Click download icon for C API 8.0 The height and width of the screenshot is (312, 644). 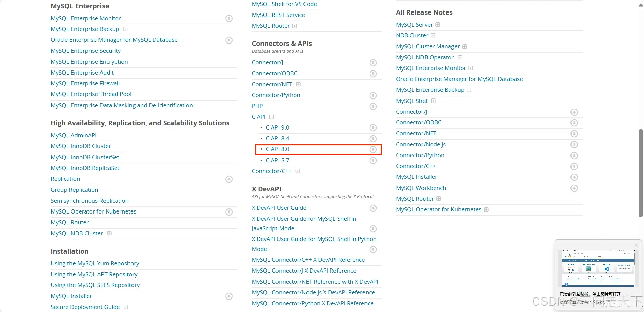click(373, 149)
